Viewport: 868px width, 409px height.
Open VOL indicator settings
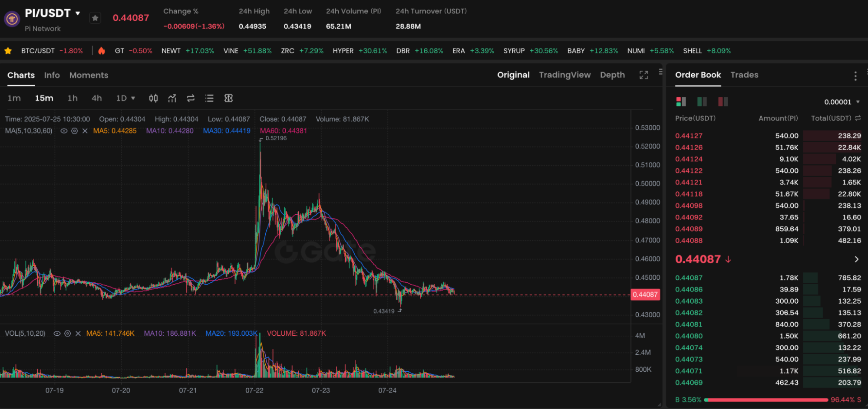pos(67,333)
